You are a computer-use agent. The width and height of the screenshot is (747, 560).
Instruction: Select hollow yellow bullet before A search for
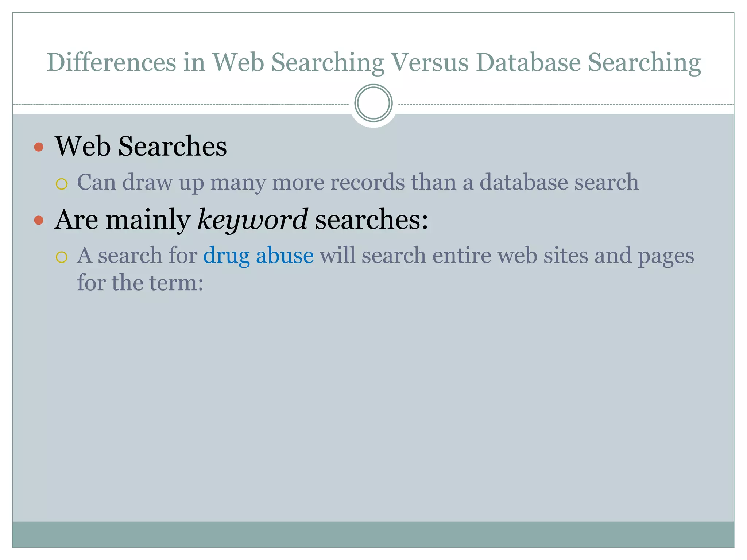(62, 257)
